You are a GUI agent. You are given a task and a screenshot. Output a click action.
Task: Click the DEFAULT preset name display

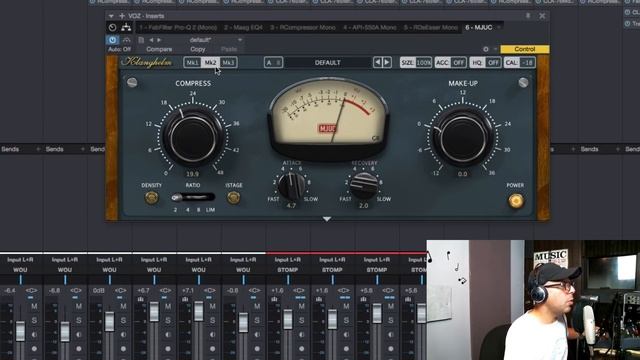(327, 62)
